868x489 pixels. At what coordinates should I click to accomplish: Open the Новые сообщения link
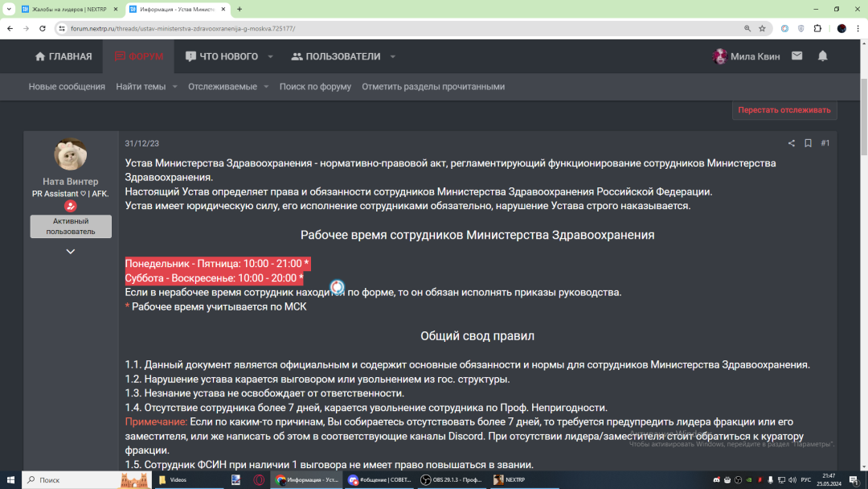click(67, 86)
